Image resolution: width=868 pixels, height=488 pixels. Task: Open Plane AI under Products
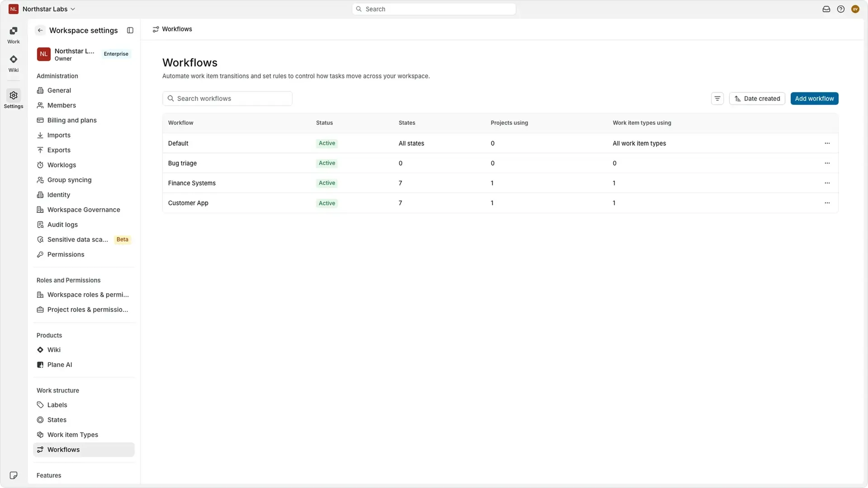[x=84, y=365]
